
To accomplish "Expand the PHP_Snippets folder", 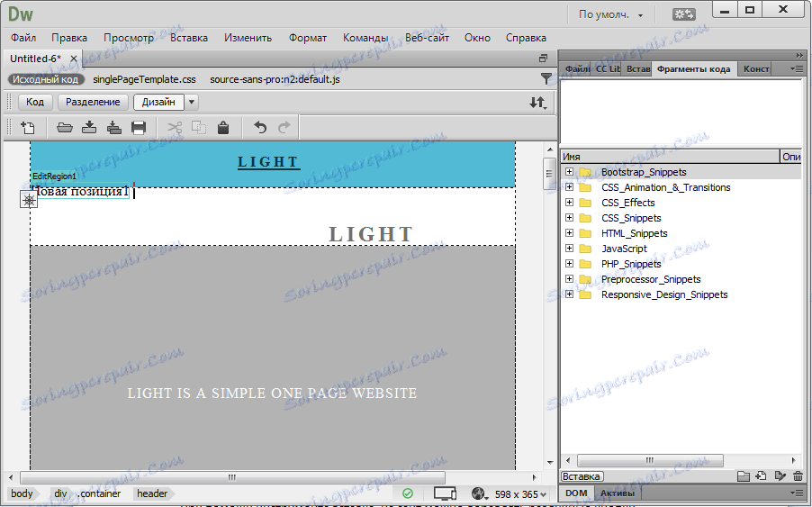I will click(x=569, y=263).
